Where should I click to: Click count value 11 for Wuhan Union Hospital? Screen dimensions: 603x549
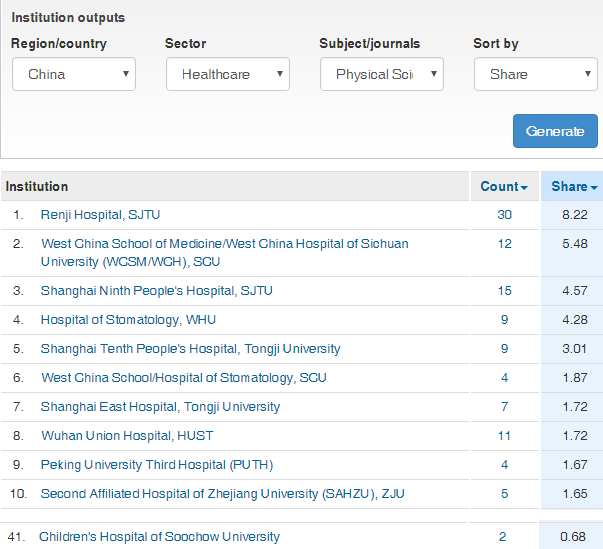coord(504,436)
